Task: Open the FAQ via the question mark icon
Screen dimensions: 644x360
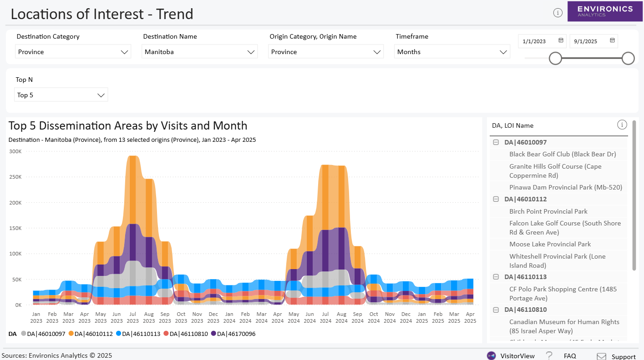Action: (548, 355)
